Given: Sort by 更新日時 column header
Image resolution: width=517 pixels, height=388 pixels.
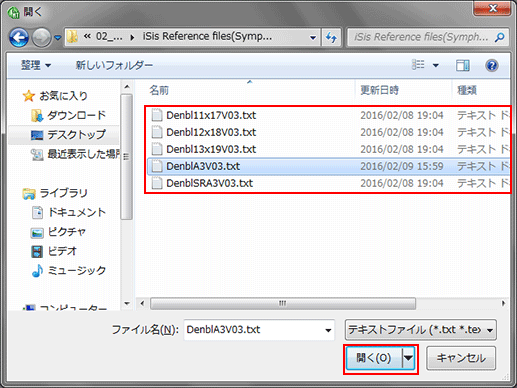Looking at the screenshot, I should point(379,90).
